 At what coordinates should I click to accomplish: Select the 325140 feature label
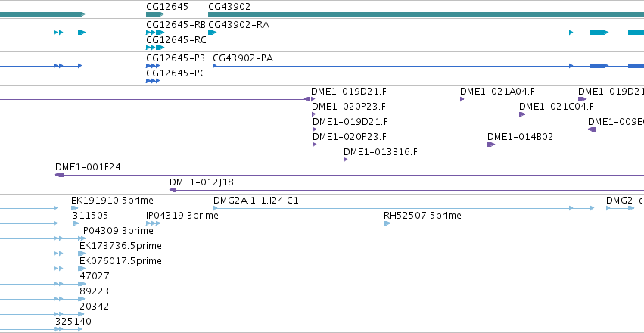pos(73,322)
